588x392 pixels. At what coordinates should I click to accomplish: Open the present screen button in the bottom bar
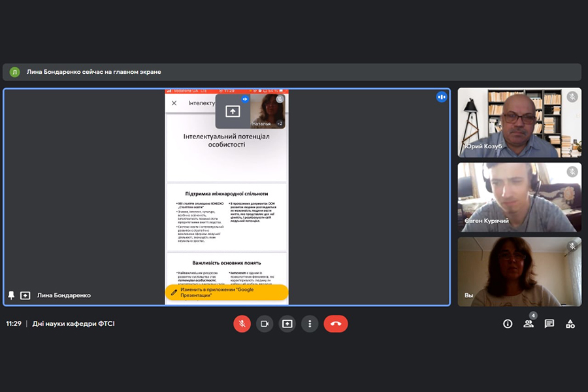pyautogui.click(x=287, y=324)
